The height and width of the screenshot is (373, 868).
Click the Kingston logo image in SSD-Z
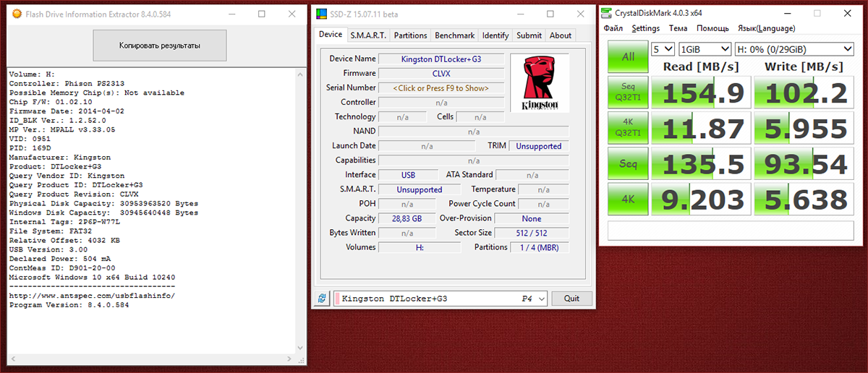tap(540, 84)
